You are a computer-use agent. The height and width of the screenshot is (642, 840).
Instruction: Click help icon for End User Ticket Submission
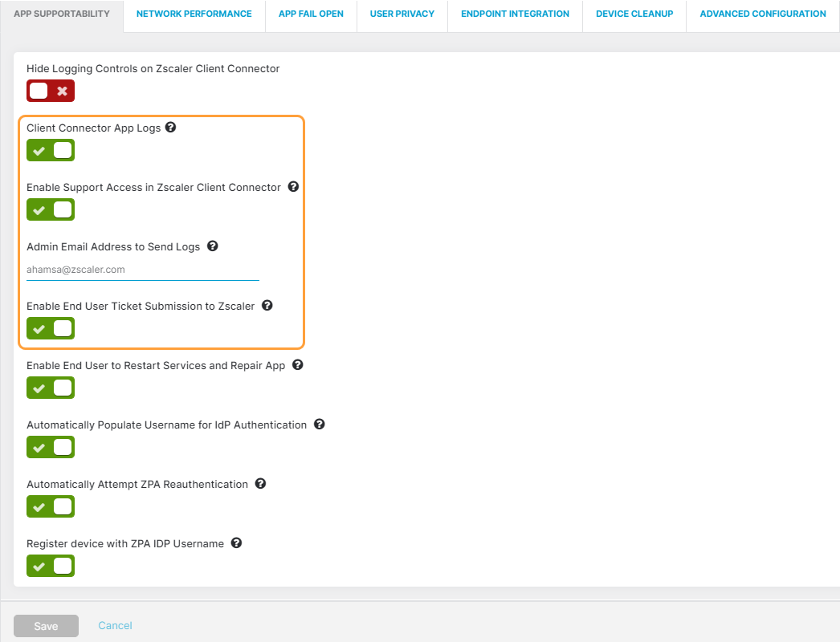267,306
